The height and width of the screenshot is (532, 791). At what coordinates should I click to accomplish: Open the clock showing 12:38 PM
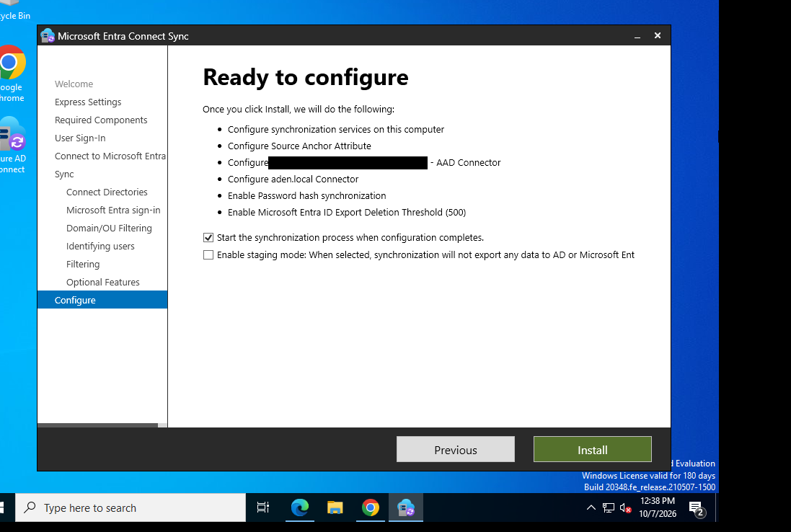pyautogui.click(x=658, y=507)
